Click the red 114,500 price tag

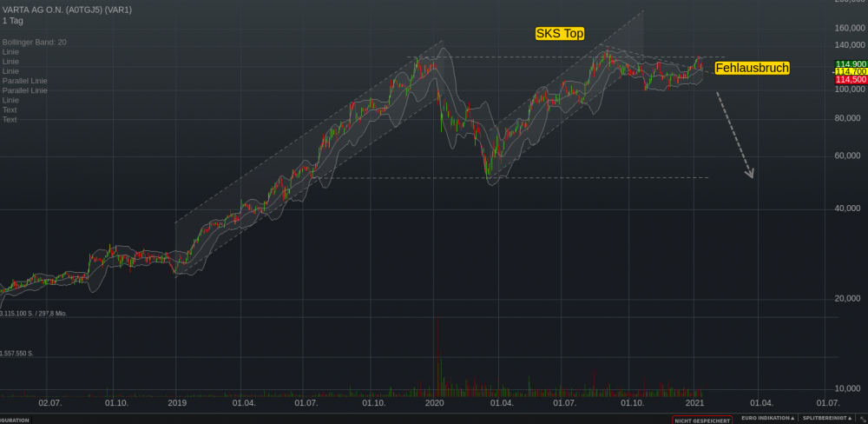point(851,80)
